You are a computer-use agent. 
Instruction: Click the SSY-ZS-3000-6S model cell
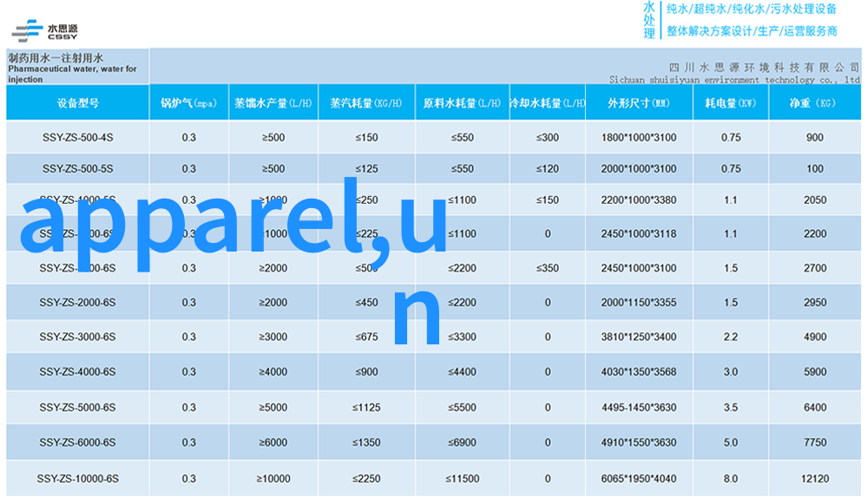click(x=78, y=337)
